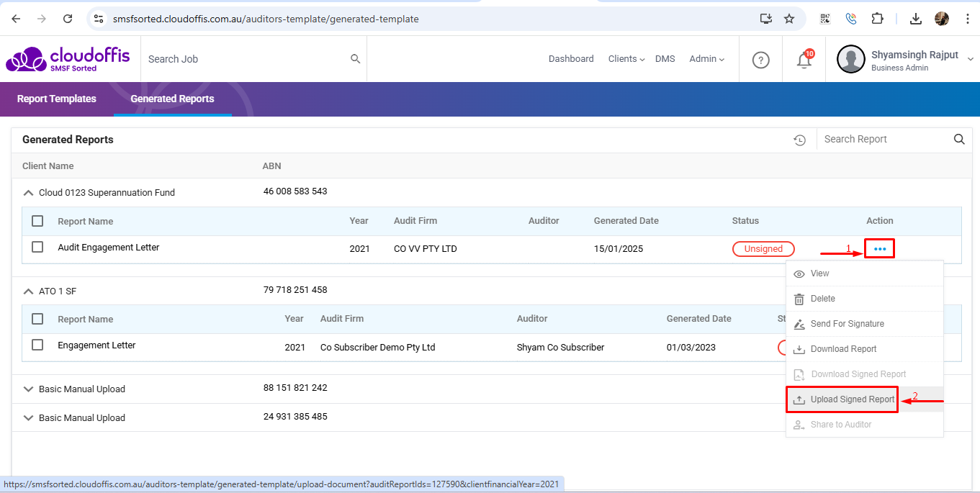Click the install app icon in address bar
The image size is (980, 493).
coord(766,19)
